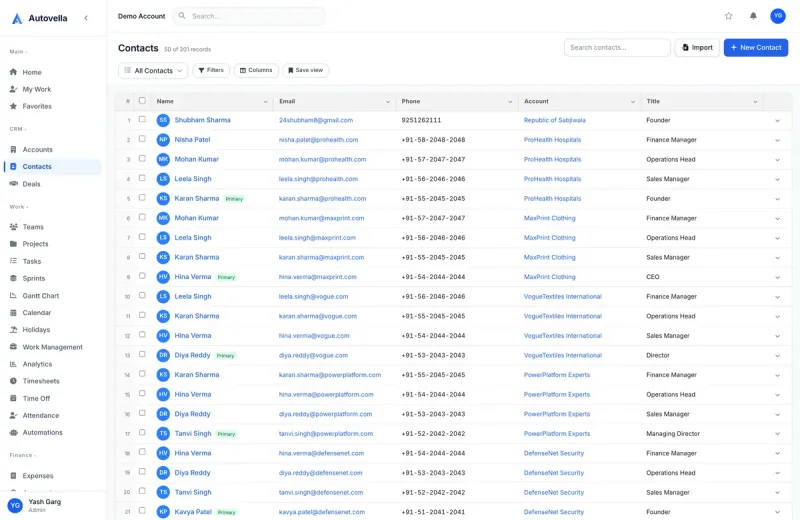The image size is (800, 520).
Task: Tick checkbox for row 17 Tanvi Singh
Action: (142, 433)
